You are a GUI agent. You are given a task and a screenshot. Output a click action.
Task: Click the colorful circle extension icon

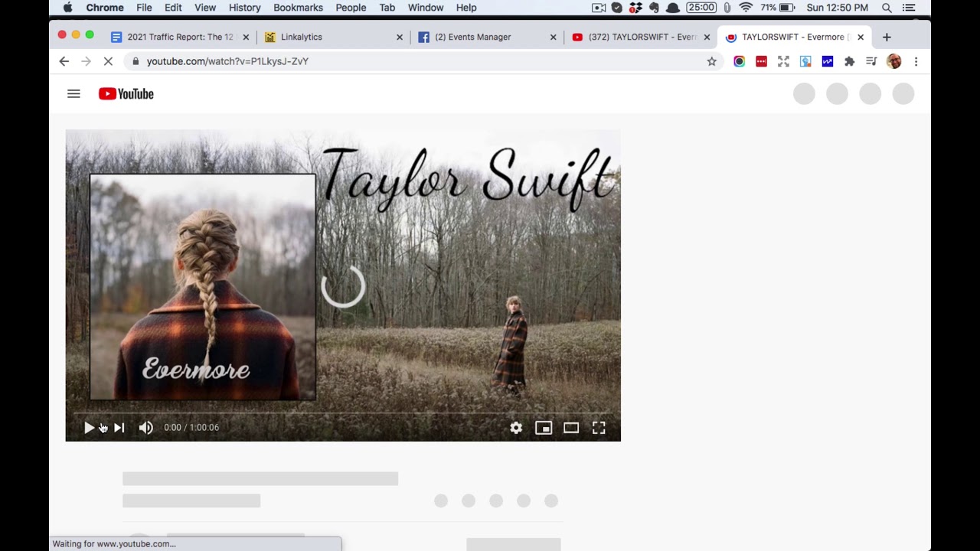(739, 61)
